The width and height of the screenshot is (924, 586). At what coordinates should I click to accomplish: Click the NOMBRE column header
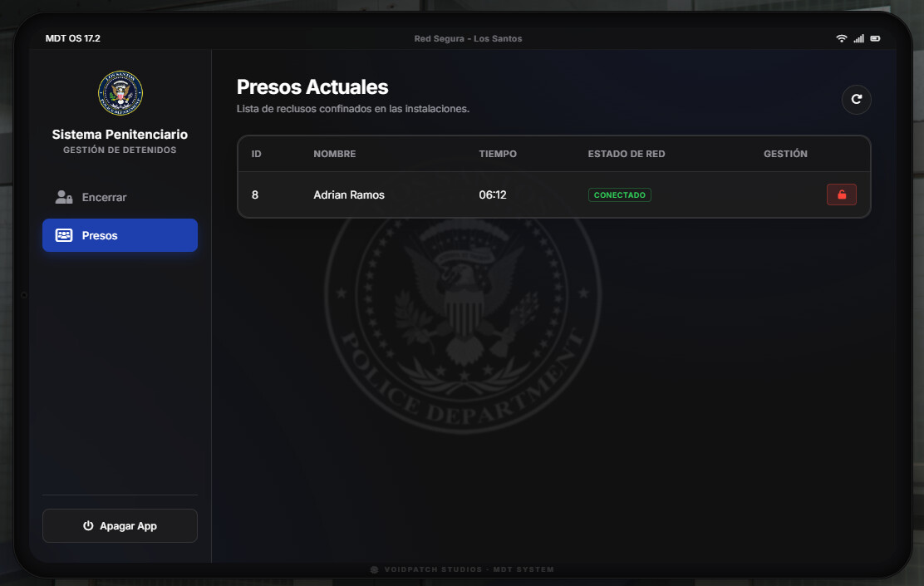point(335,154)
